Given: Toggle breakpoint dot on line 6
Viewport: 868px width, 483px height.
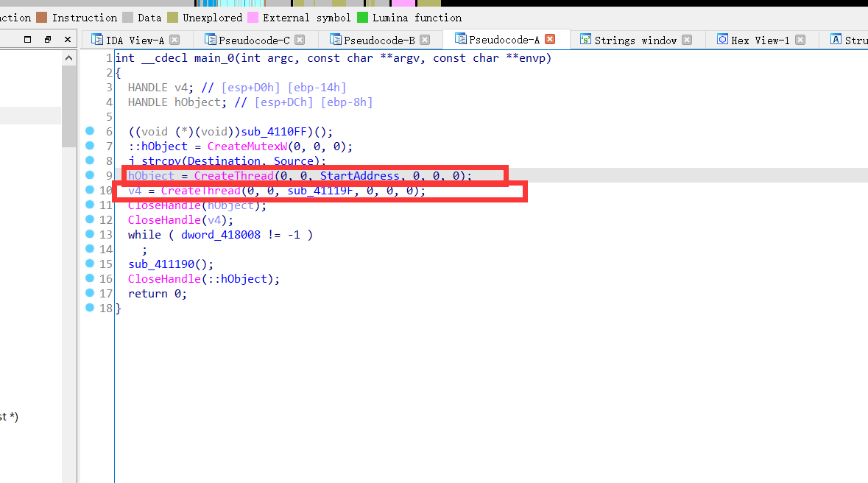Looking at the screenshot, I should coord(90,131).
